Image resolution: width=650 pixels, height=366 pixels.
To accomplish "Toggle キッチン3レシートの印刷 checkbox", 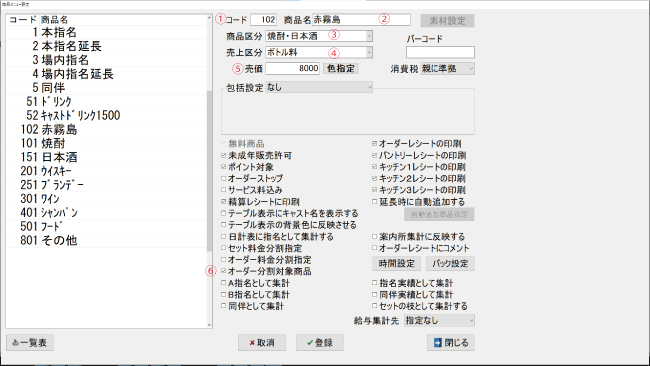I will point(374,190).
